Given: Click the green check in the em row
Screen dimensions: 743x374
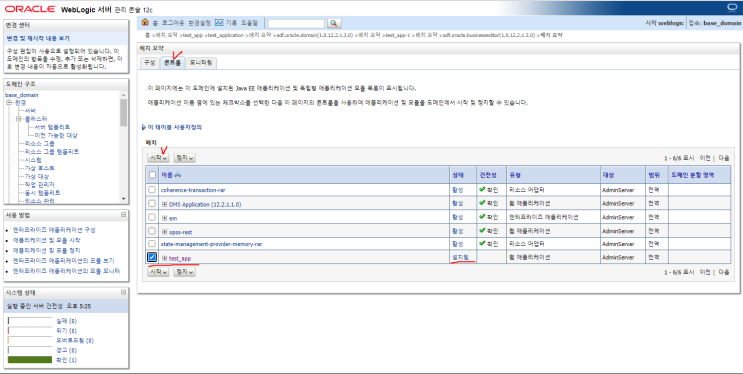Looking at the screenshot, I should (x=482, y=217).
